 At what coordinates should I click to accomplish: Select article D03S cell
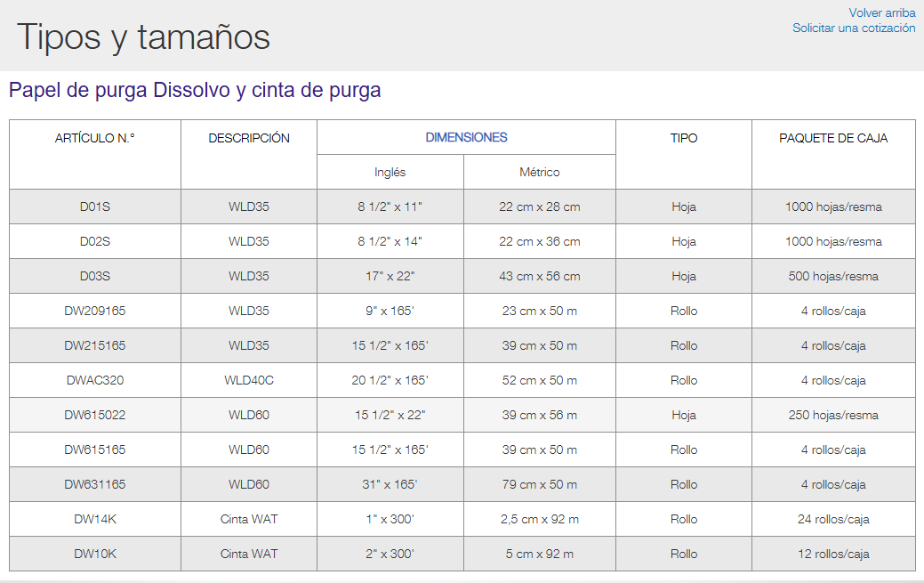(95, 276)
